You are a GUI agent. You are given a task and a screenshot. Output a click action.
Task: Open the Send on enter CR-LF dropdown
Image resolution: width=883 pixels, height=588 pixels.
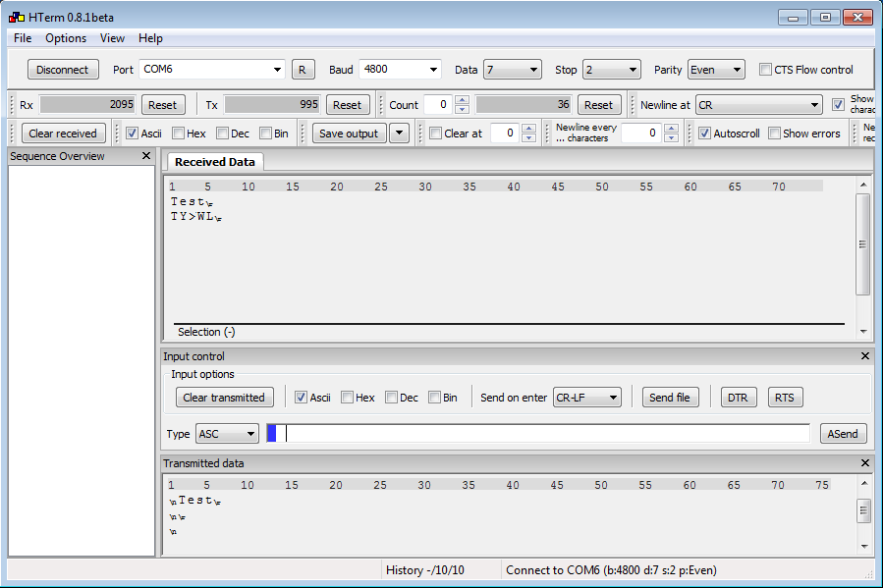[586, 398]
